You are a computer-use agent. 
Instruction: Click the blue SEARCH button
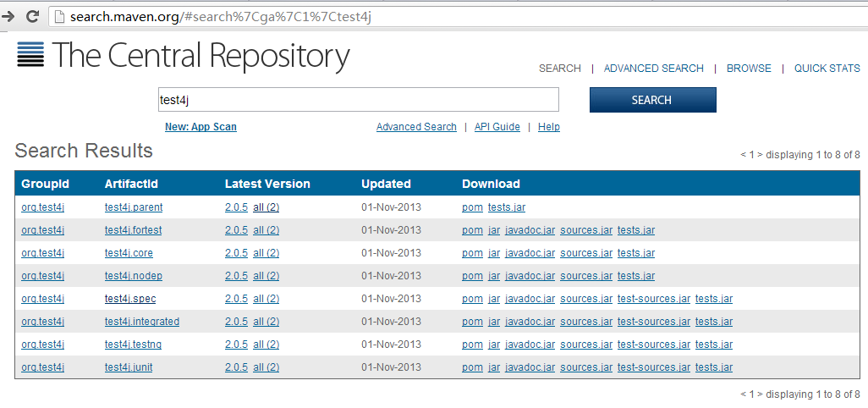point(652,100)
